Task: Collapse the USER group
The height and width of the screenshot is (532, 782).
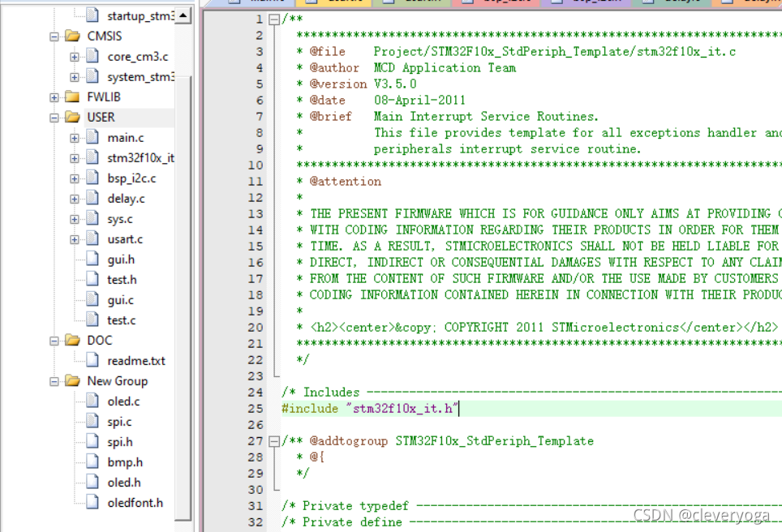Action: [x=54, y=118]
